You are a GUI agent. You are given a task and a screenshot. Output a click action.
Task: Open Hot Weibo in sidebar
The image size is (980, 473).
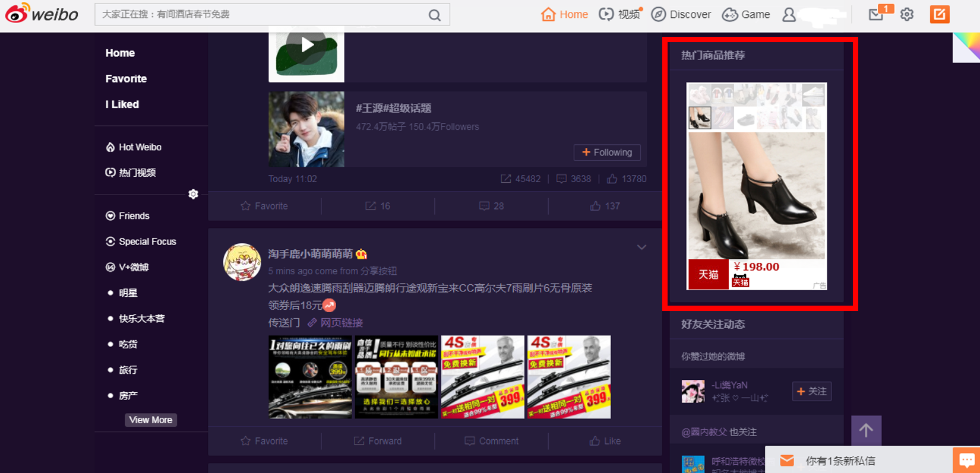tap(134, 147)
